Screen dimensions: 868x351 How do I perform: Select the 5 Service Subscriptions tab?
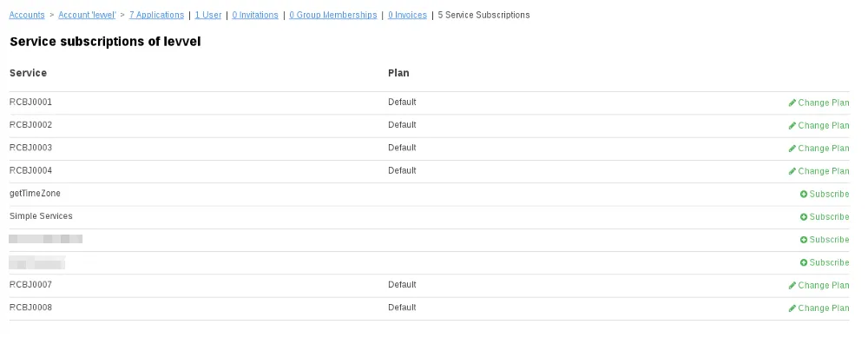point(483,15)
